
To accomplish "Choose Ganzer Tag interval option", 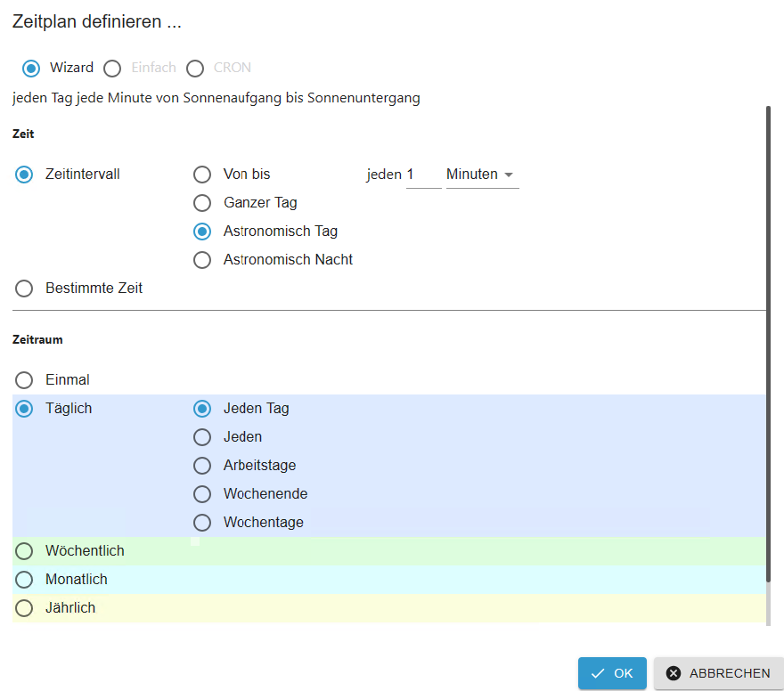I will click(203, 203).
